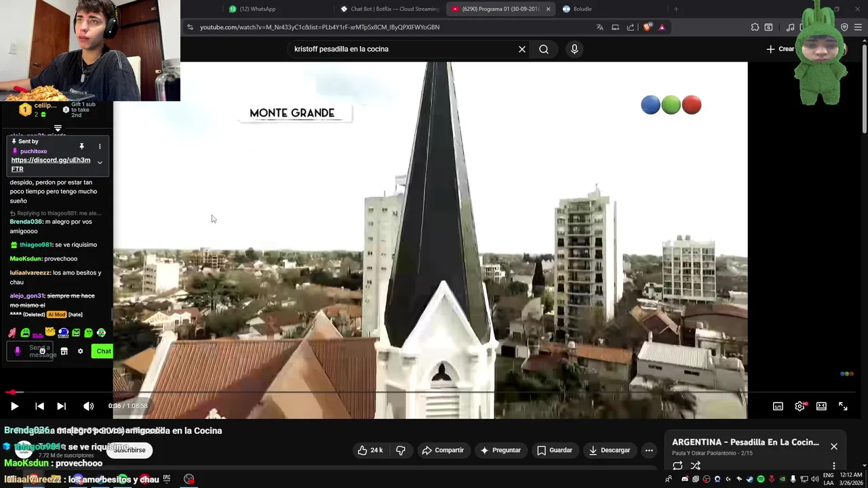Click the Chat send button
868x488 pixels.
click(x=104, y=351)
